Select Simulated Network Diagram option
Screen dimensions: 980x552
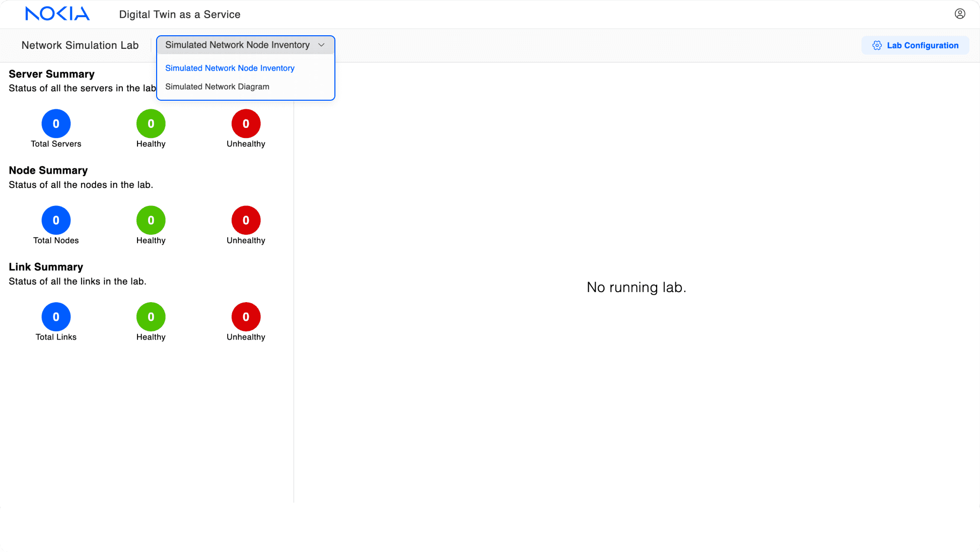point(217,87)
